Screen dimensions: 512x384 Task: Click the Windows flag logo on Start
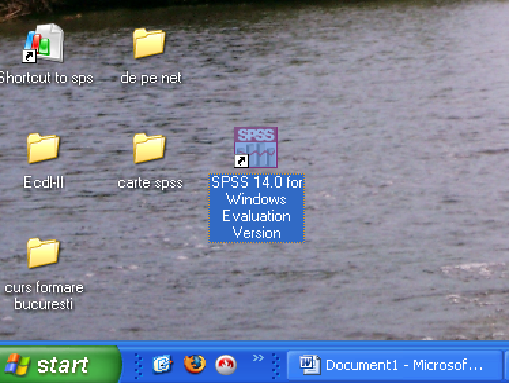click(x=17, y=364)
